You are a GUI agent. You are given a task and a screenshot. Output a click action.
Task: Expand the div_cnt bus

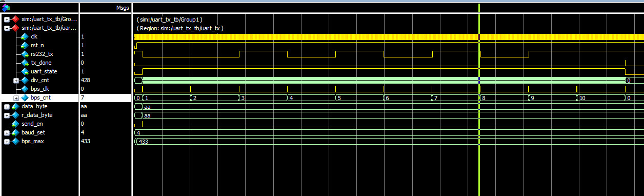click(x=16, y=81)
